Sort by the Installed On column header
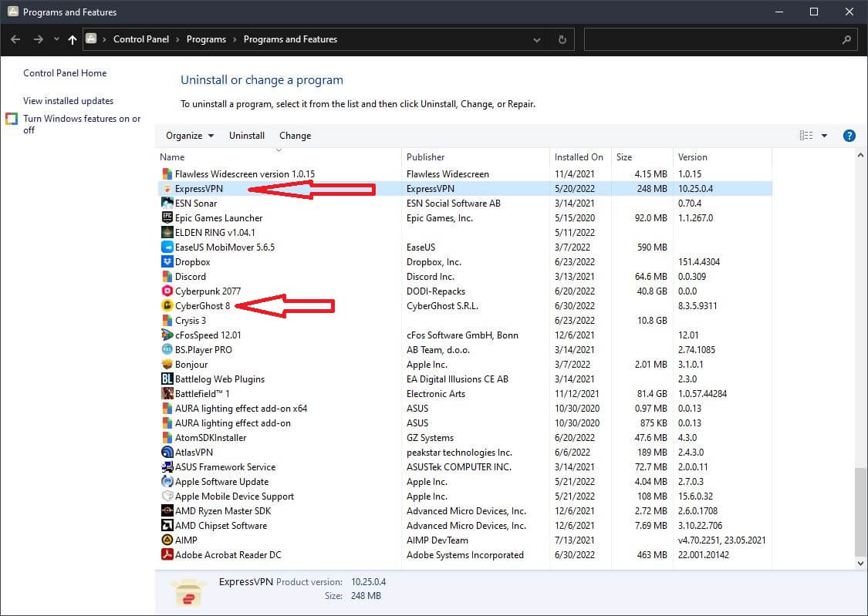 click(x=580, y=157)
